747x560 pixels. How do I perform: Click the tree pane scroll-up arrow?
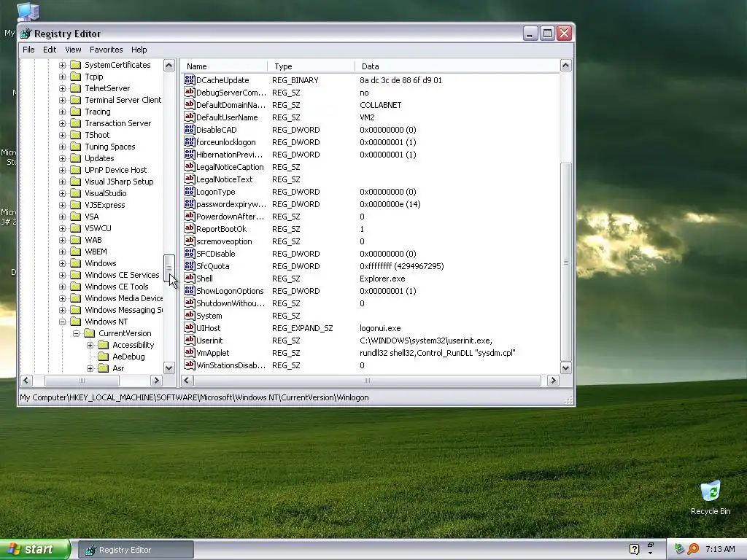pyautogui.click(x=169, y=65)
